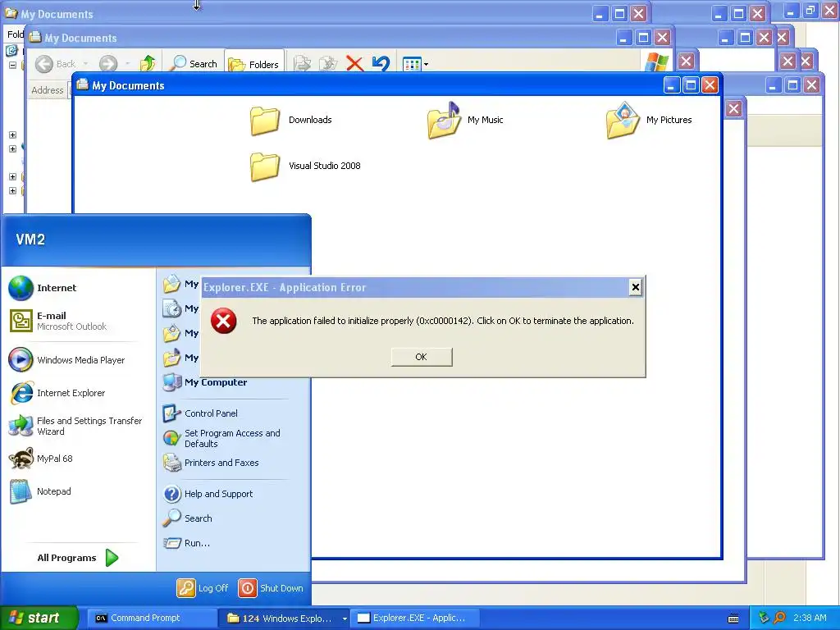Click the grayed Back button in toolbar
The height and width of the screenshot is (630, 840).
pos(56,64)
